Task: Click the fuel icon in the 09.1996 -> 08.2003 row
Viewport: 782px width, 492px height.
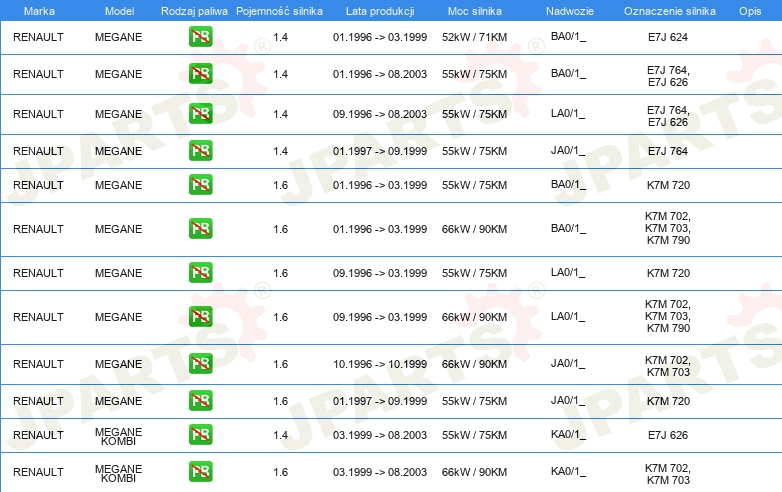Action: (x=200, y=113)
